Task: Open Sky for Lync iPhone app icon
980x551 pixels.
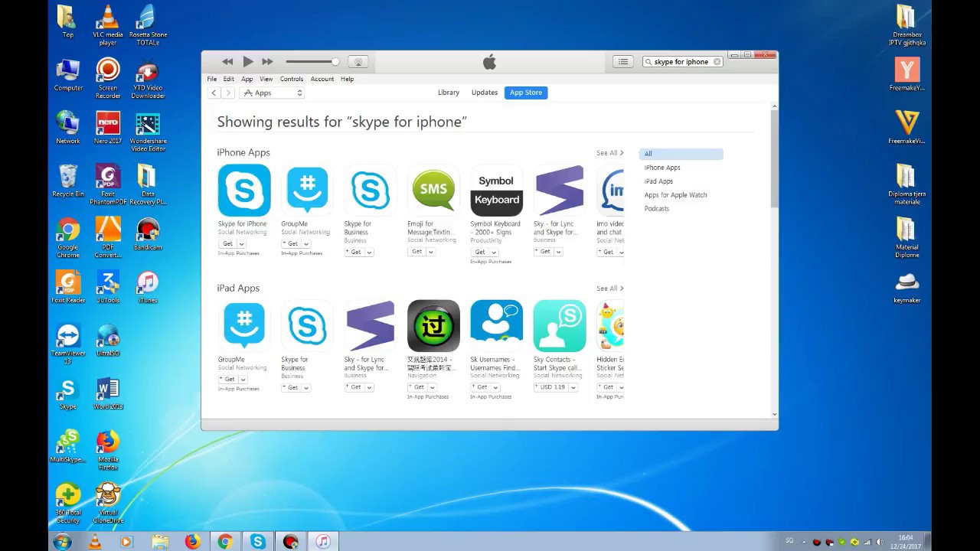Action: (x=559, y=191)
